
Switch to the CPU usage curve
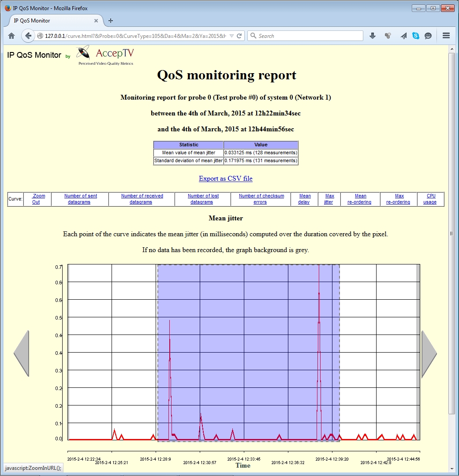point(430,199)
